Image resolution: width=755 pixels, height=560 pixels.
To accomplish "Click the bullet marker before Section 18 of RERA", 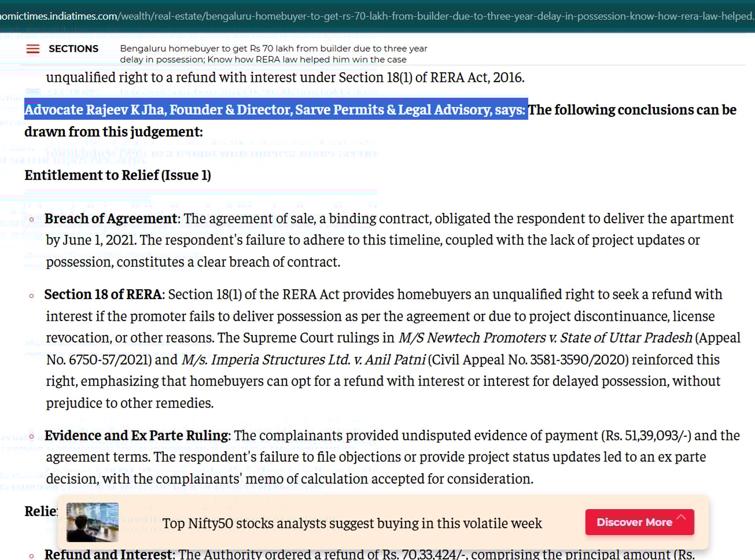I will click(32, 296).
